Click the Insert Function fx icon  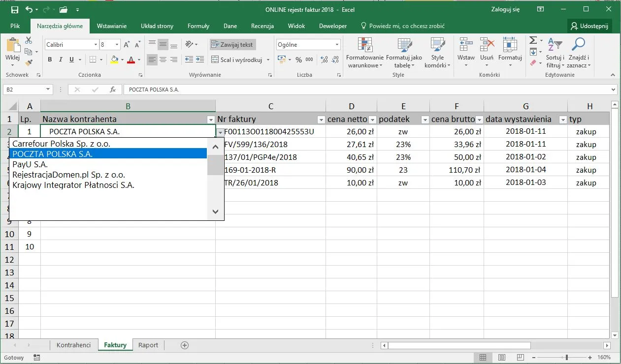[x=113, y=90]
